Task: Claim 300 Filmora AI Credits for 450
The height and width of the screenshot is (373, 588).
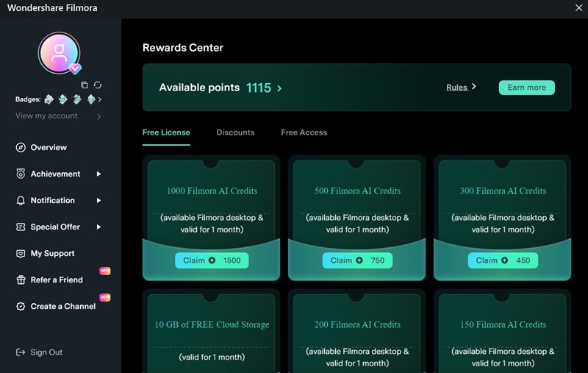Action: click(x=503, y=260)
